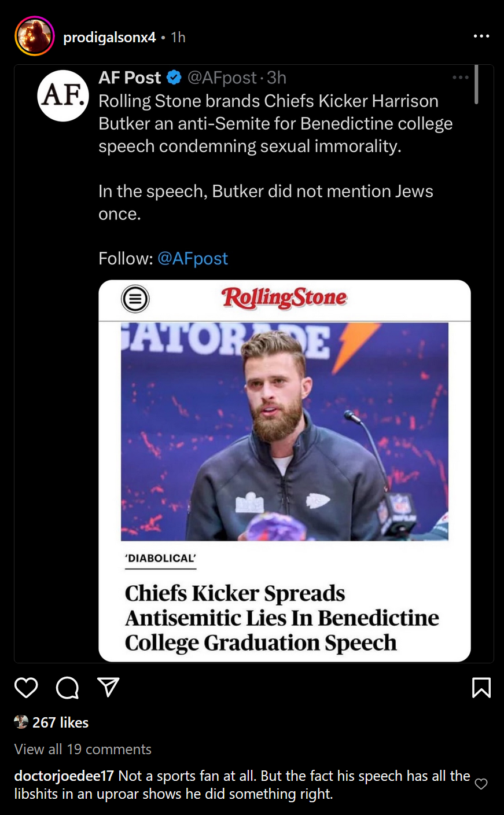Like the post with the heart icon
Viewport: 504px width, 815px height.
point(26,688)
